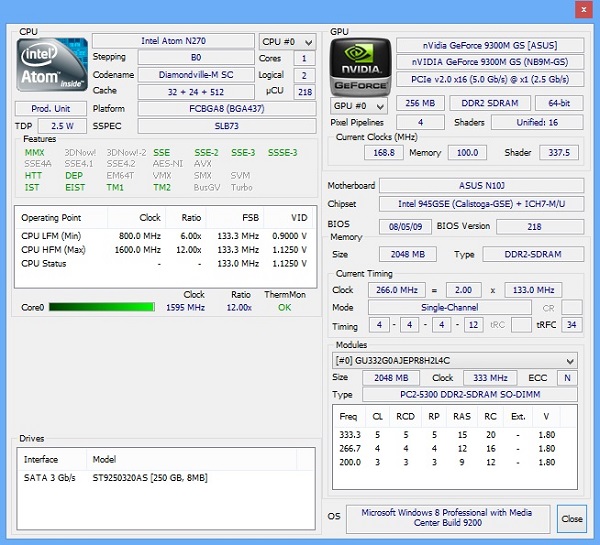
Task: Click the 256 MB video memory field
Action: 420,103
